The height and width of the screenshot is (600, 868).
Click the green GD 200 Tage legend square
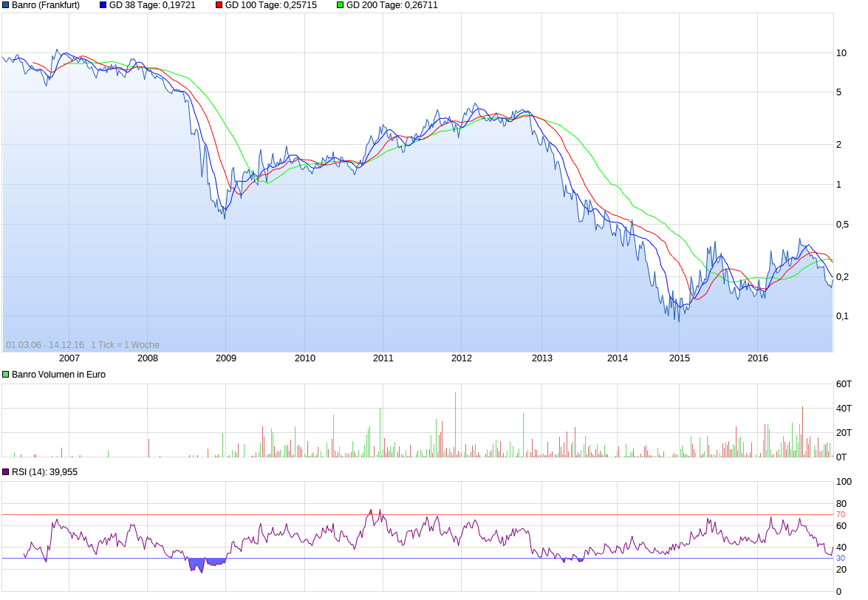click(340, 5)
